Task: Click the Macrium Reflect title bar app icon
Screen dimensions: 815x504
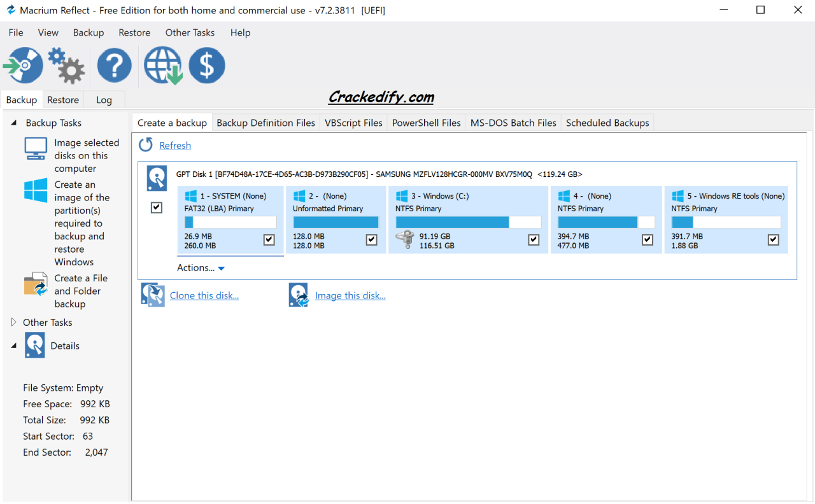Action: (10, 10)
